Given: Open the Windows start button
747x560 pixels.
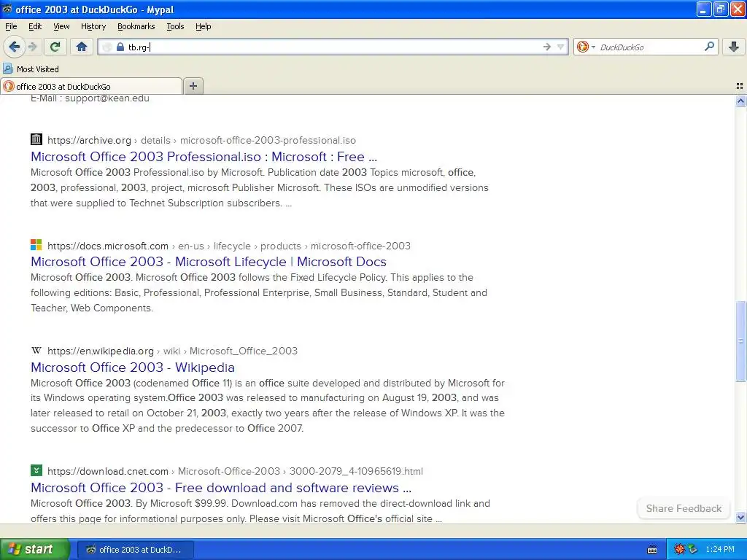Looking at the screenshot, I should 34,549.
